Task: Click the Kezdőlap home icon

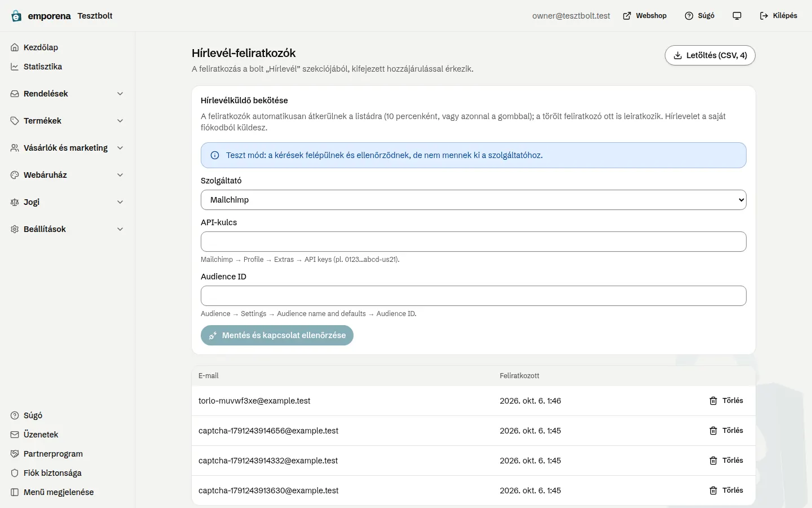Action: pyautogui.click(x=15, y=47)
